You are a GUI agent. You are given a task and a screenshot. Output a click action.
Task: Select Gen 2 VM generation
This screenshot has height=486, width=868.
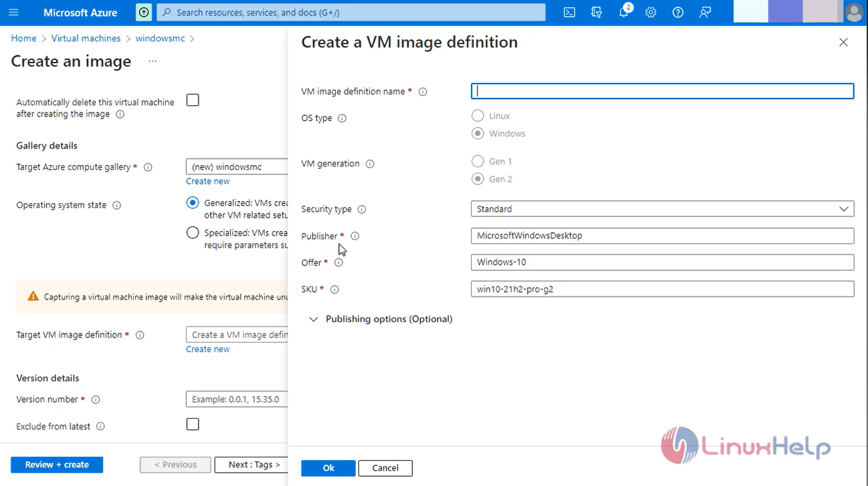478,178
